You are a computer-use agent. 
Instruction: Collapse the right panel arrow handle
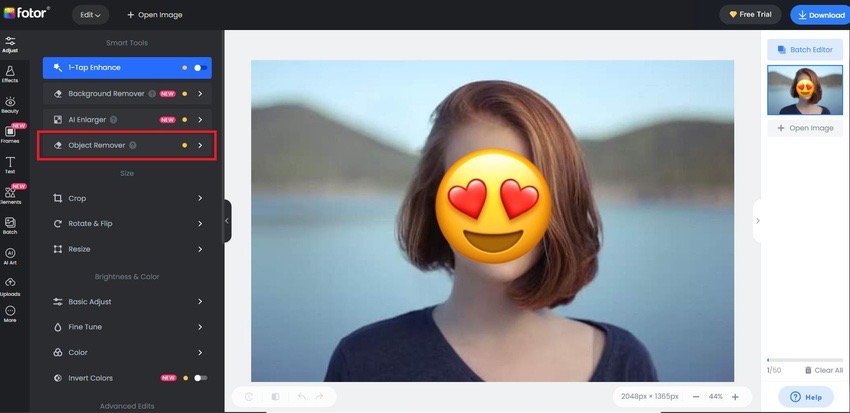tap(757, 221)
